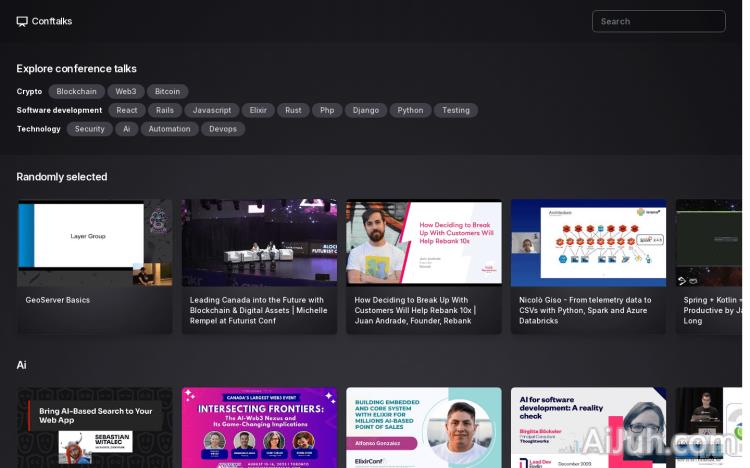
Task: Pick the Elixir tag
Action: click(258, 110)
